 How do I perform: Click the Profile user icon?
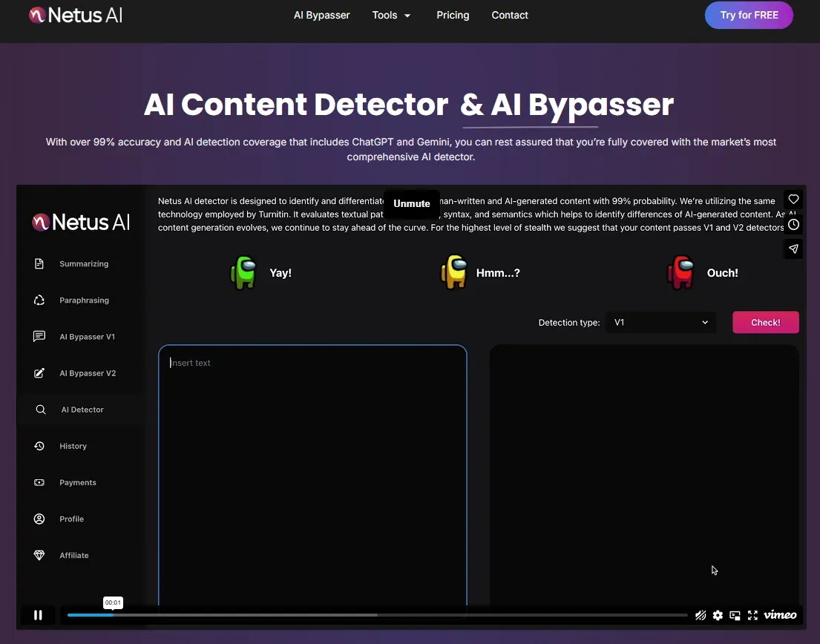click(x=39, y=519)
